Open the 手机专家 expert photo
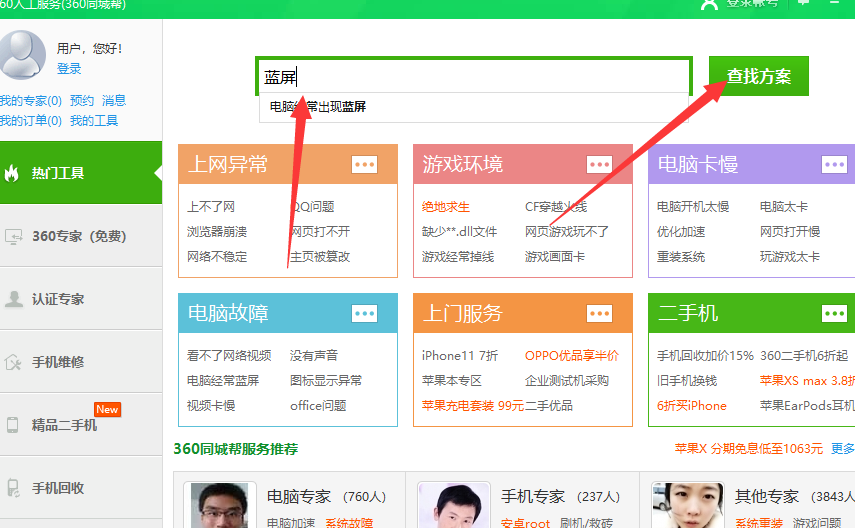Image resolution: width=855 pixels, height=528 pixels. click(454, 505)
